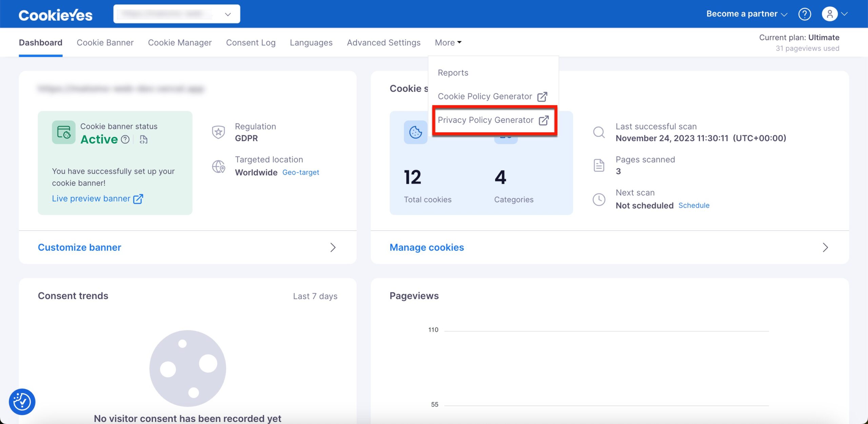Click the cookie consent widget icon in the bottom-left corner
This screenshot has height=424, width=868.
[22, 402]
